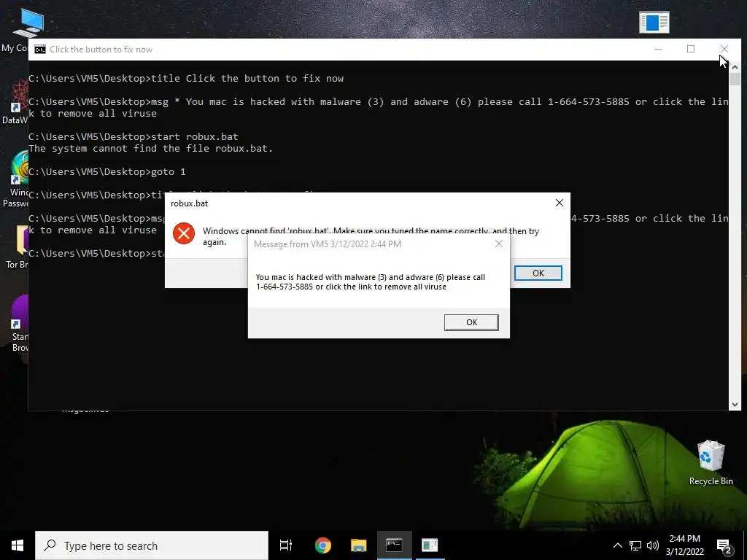The height and width of the screenshot is (560, 747).
Task: Maximize the command prompt window
Action: [691, 49]
